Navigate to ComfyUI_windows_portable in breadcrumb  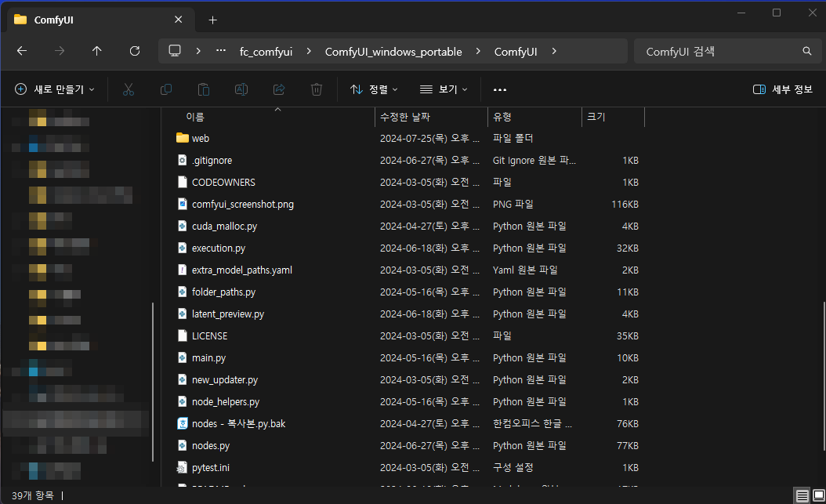(x=393, y=52)
